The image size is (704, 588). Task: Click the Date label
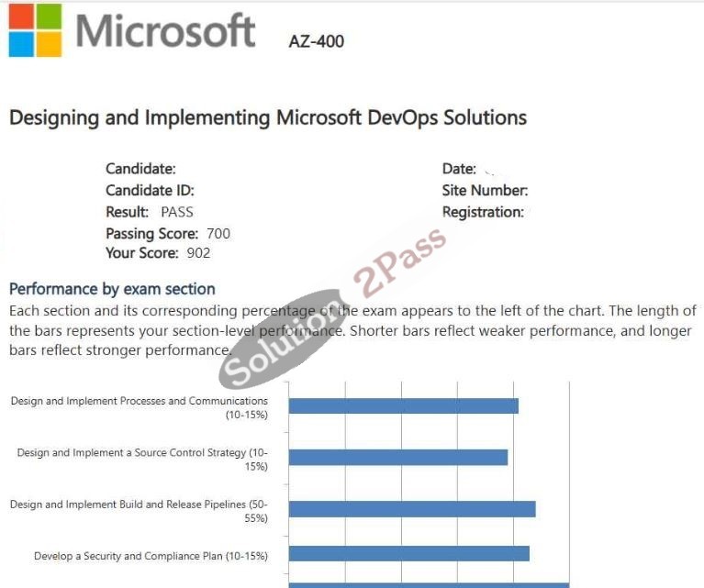pos(459,169)
